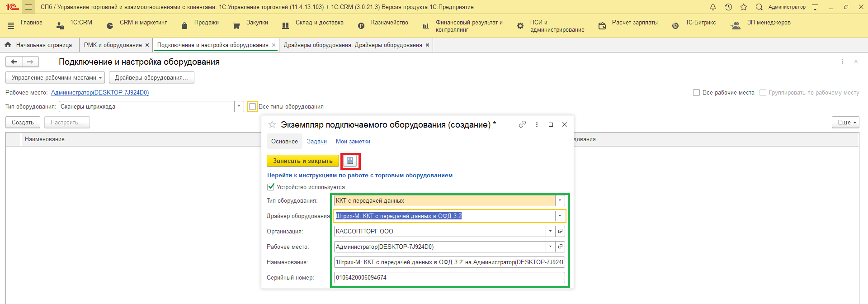The image size is (868, 304).
Task: Open 'Управление рабочими местами' dropdown
Action: [x=55, y=77]
